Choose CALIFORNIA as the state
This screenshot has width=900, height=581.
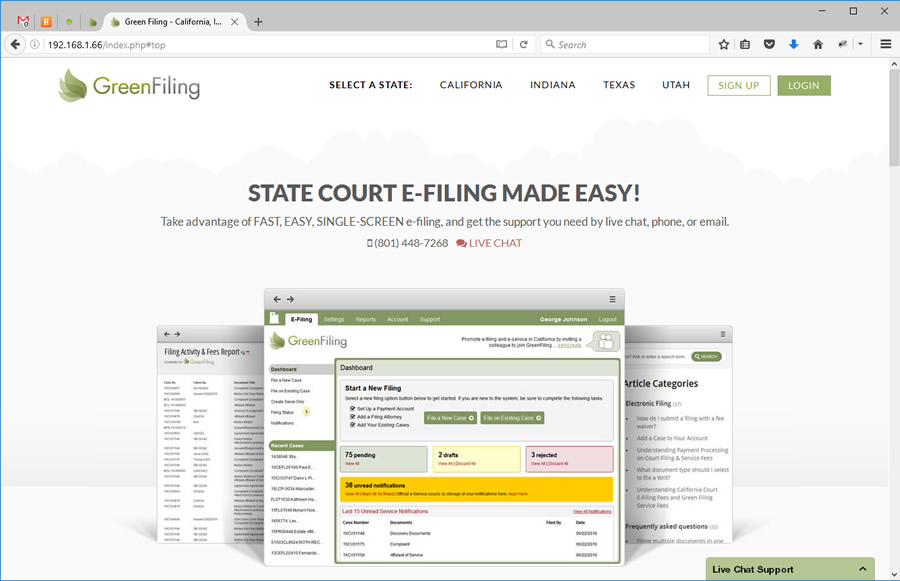point(471,85)
